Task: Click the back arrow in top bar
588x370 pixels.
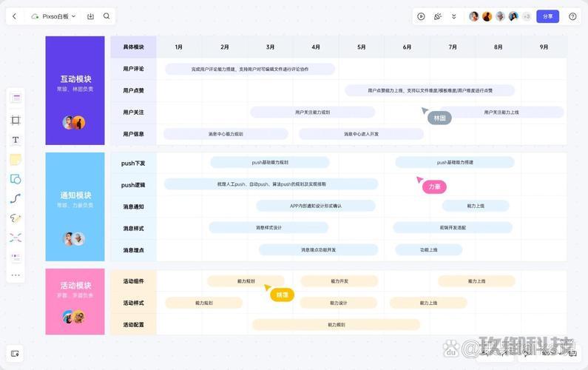Action: pos(14,16)
